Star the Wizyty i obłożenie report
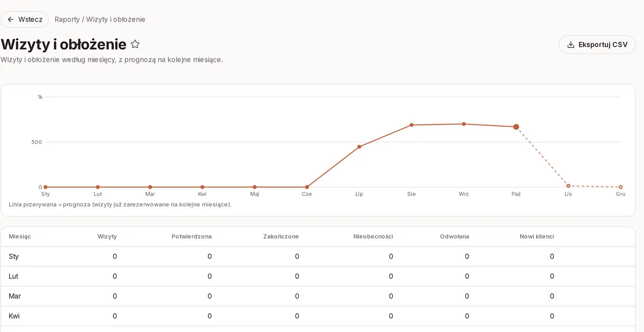Image resolution: width=644 pixels, height=332 pixels. click(135, 44)
